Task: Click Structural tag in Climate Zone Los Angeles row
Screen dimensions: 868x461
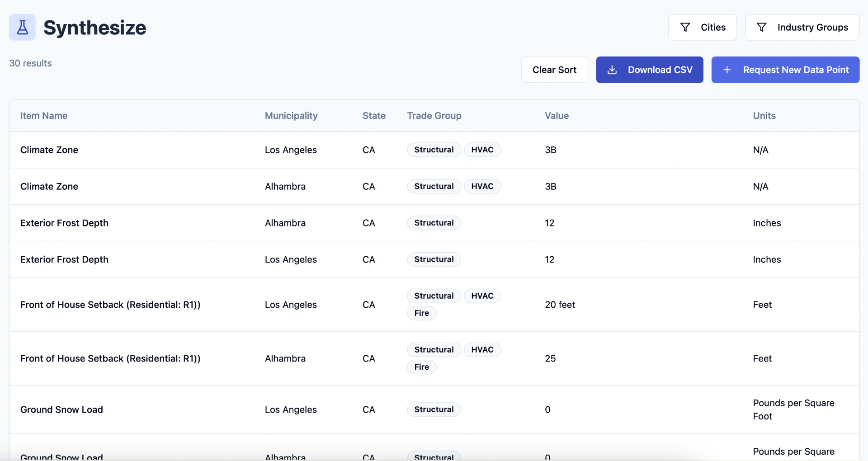Action: (434, 150)
